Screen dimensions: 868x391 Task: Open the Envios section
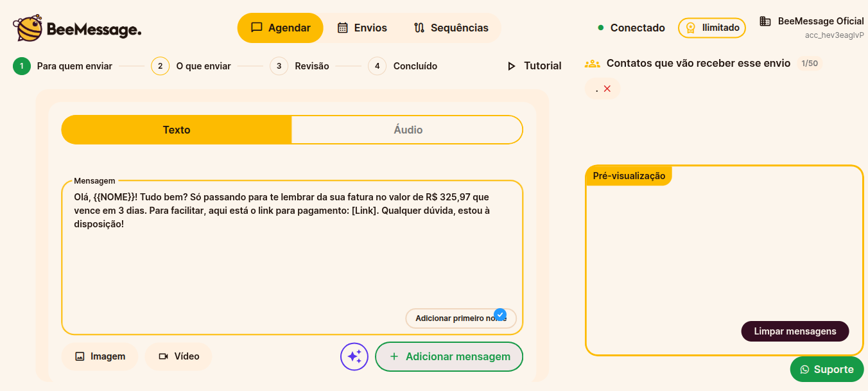[x=362, y=28]
